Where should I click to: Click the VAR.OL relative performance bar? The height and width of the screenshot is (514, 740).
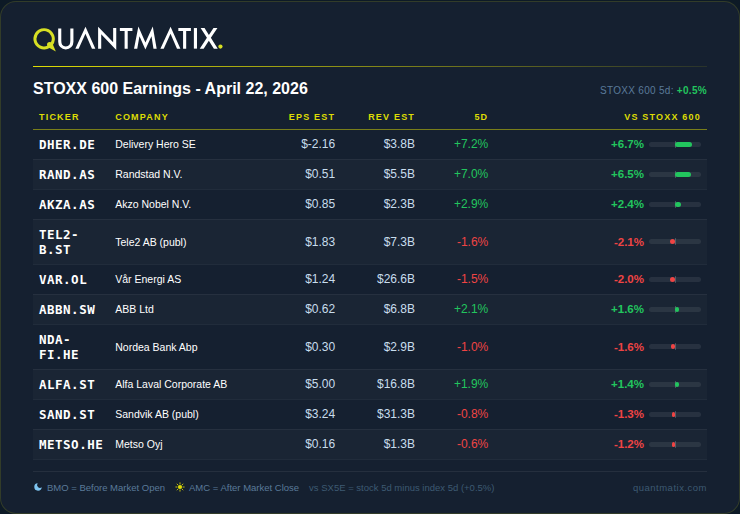point(675,279)
